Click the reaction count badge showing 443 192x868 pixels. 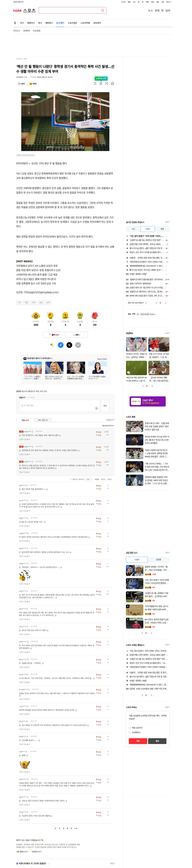(x=33, y=84)
